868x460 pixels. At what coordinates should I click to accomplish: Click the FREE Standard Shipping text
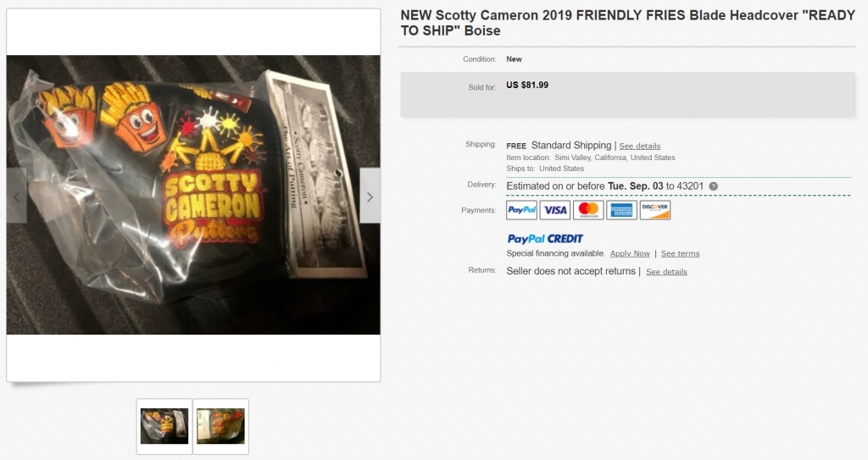559,146
